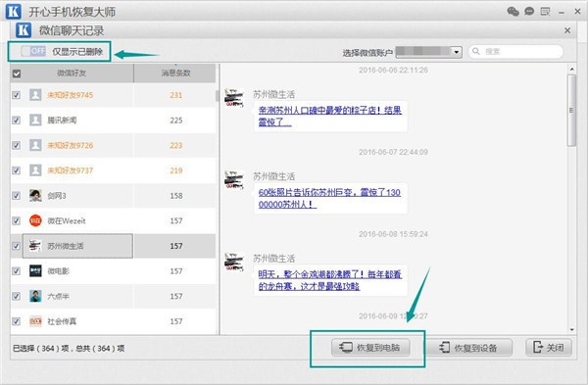This screenshot has width=588, height=385.
Task: Select the 六点半 contact name
Action: pyautogui.click(x=58, y=296)
